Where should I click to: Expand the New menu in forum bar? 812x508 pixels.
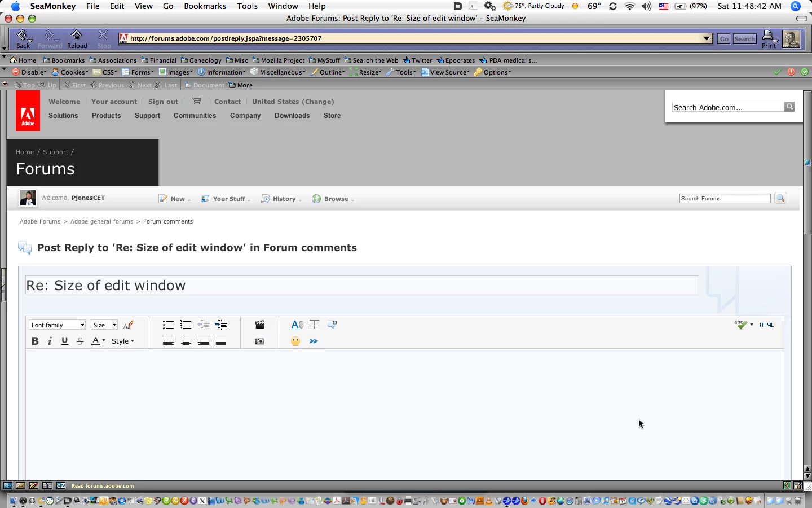[x=175, y=199]
